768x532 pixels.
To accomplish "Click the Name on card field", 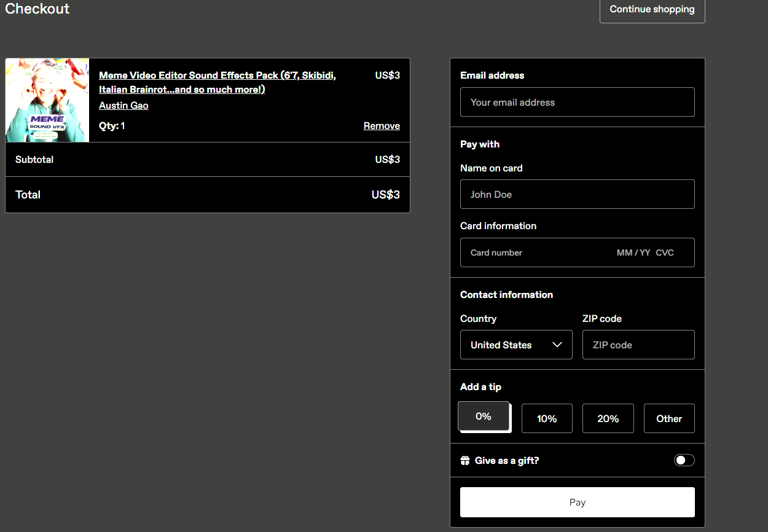I will pyautogui.click(x=577, y=194).
